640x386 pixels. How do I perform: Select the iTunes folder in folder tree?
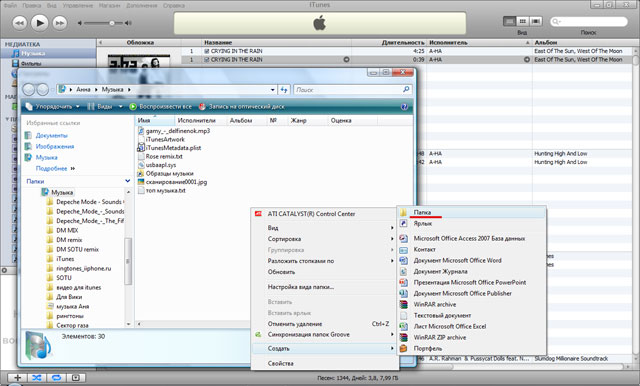[65, 259]
